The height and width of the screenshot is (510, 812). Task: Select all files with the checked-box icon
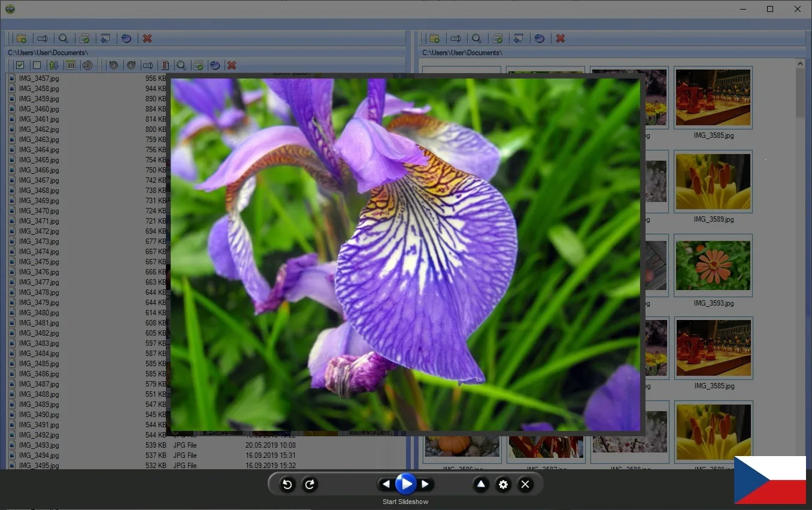(20, 65)
